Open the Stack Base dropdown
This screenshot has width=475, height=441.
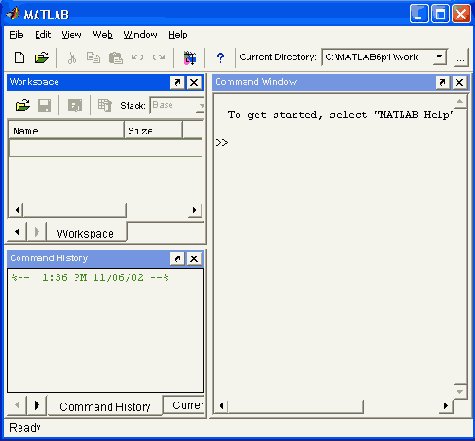(x=177, y=105)
